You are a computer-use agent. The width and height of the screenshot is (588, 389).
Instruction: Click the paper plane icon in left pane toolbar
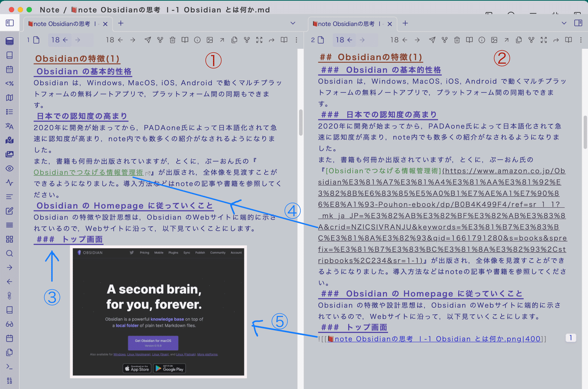coord(147,40)
